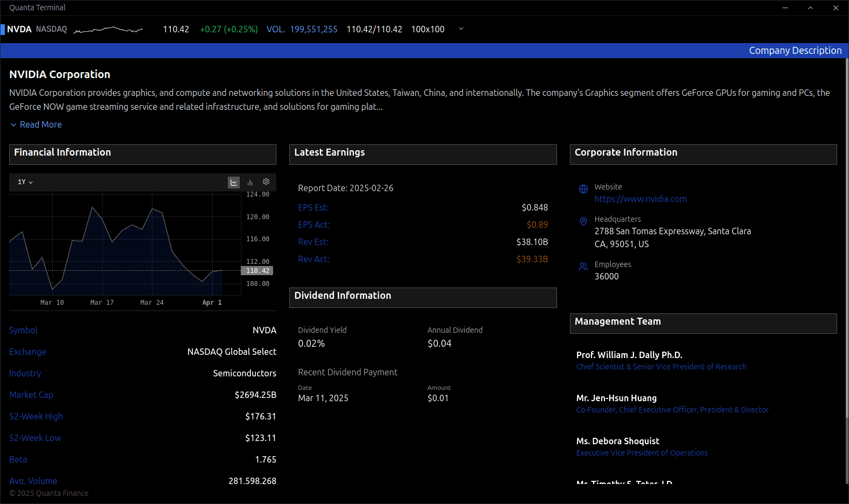Open the 1Y timeframe dropdown
This screenshot has width=849, height=504.
point(25,182)
